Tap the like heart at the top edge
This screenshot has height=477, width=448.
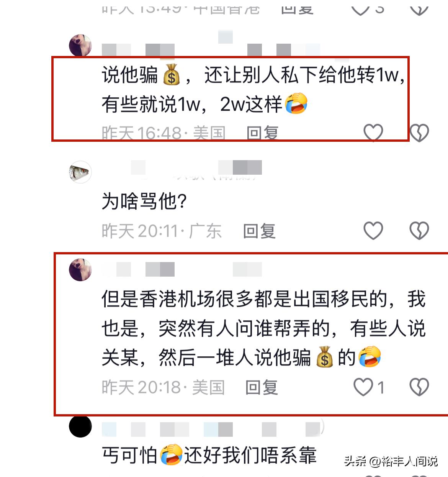click(361, 8)
